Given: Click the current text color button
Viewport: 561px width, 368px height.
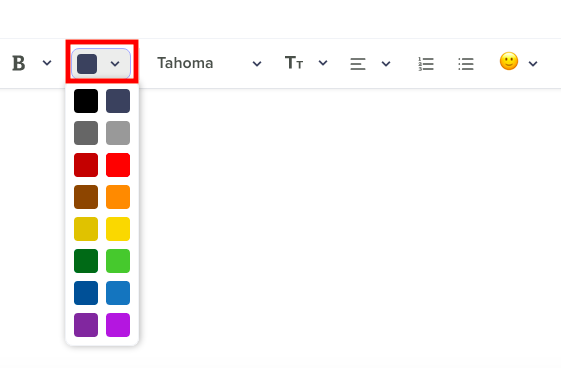Looking at the screenshot, I should (87, 64).
